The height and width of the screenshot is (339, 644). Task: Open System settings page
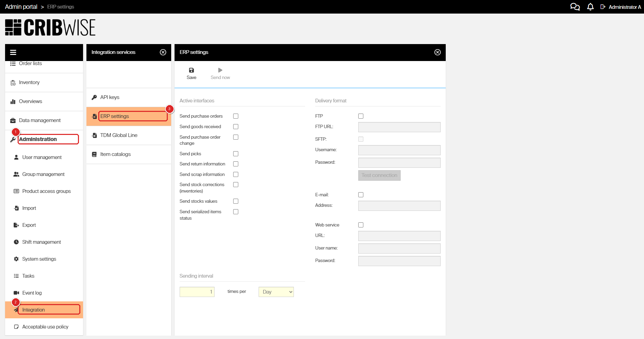coord(44,259)
